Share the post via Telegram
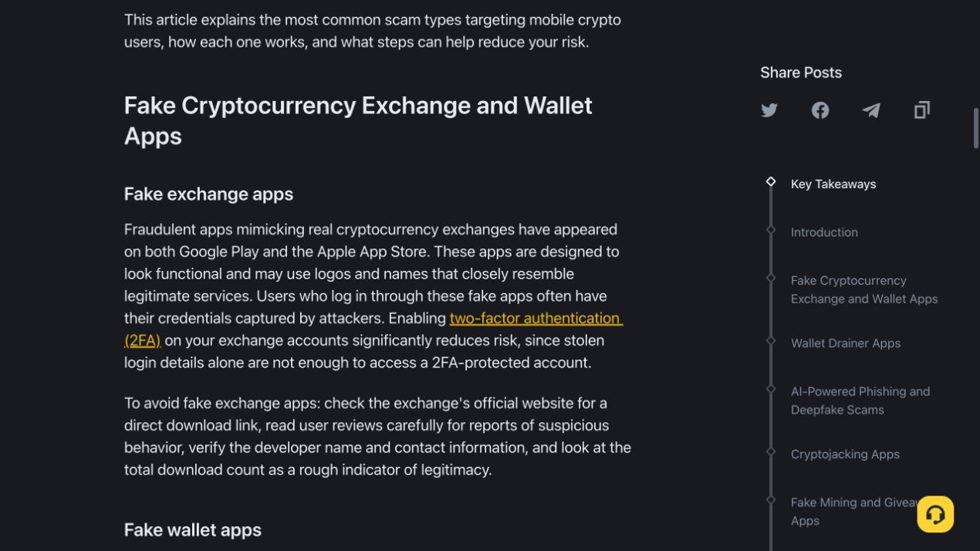 871,110
